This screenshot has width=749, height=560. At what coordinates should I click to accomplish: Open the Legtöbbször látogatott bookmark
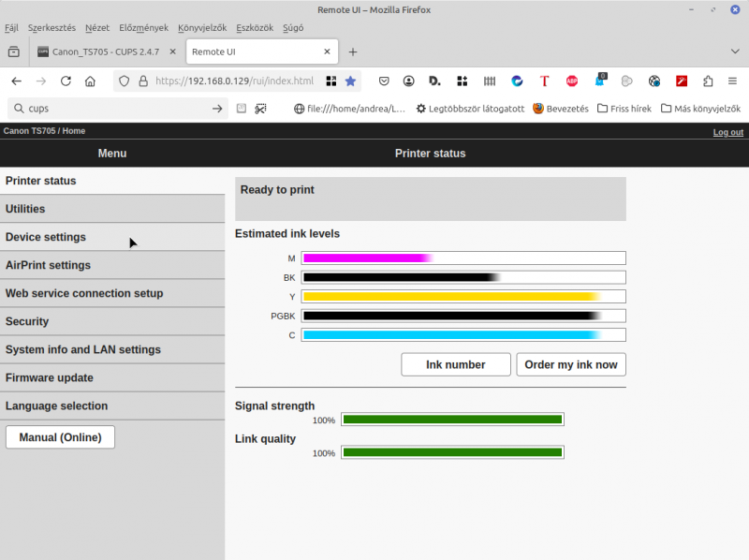pyautogui.click(x=470, y=109)
